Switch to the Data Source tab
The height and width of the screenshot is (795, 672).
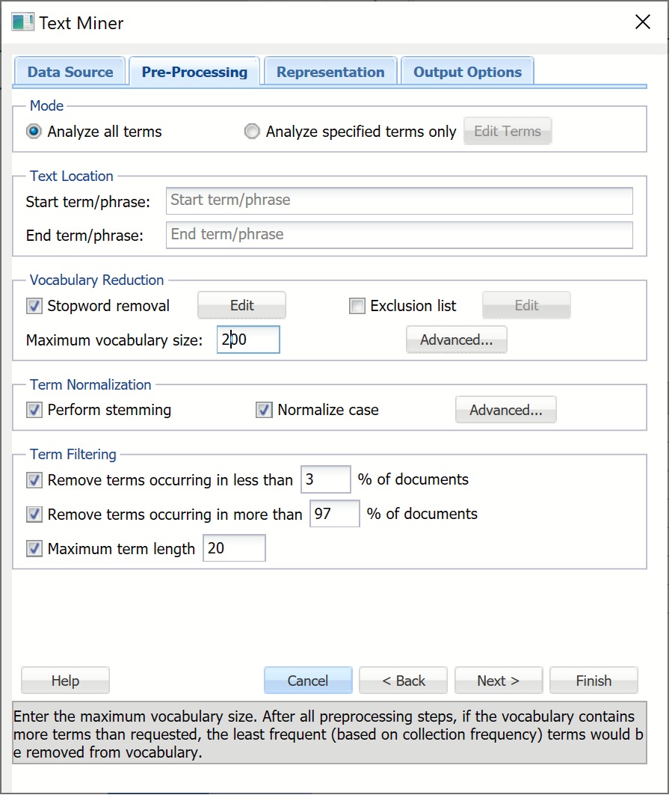tap(70, 73)
